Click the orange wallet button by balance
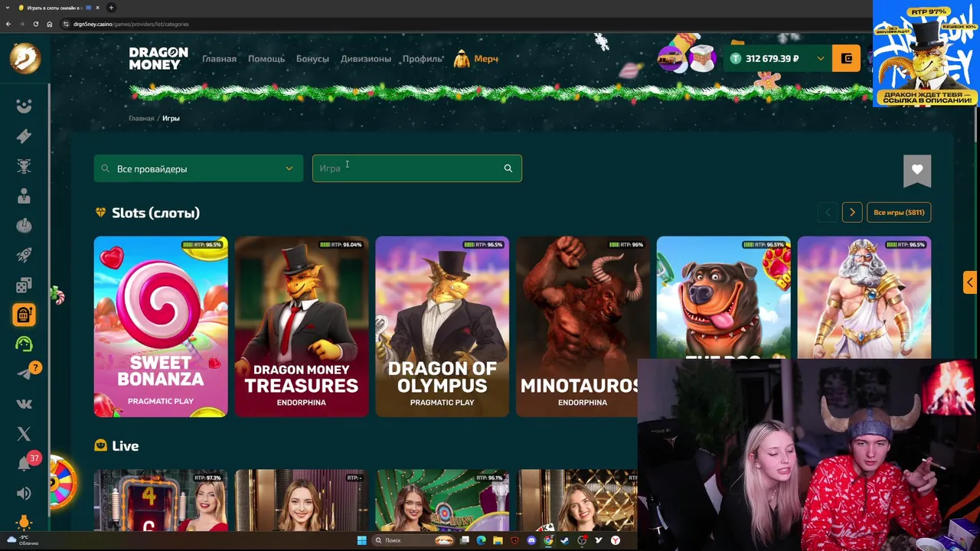The width and height of the screenshot is (980, 551). (x=846, y=58)
